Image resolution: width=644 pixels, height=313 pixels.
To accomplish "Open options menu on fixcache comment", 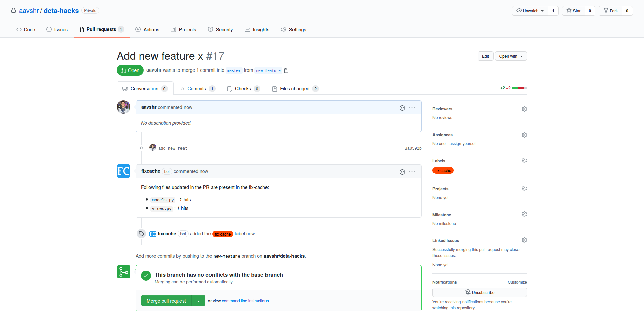I will [412, 172].
